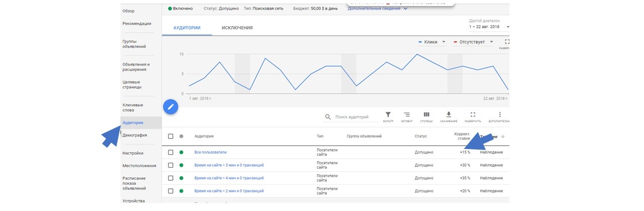Viewport: 644px width, 211px height.
Task: Switch to the Аудитории tab
Action: (187, 28)
